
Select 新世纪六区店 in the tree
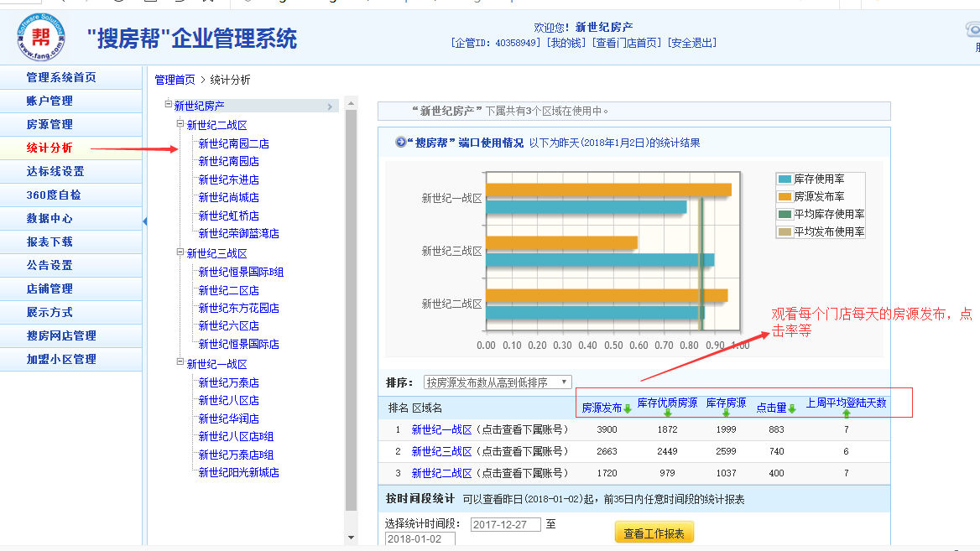229,325
